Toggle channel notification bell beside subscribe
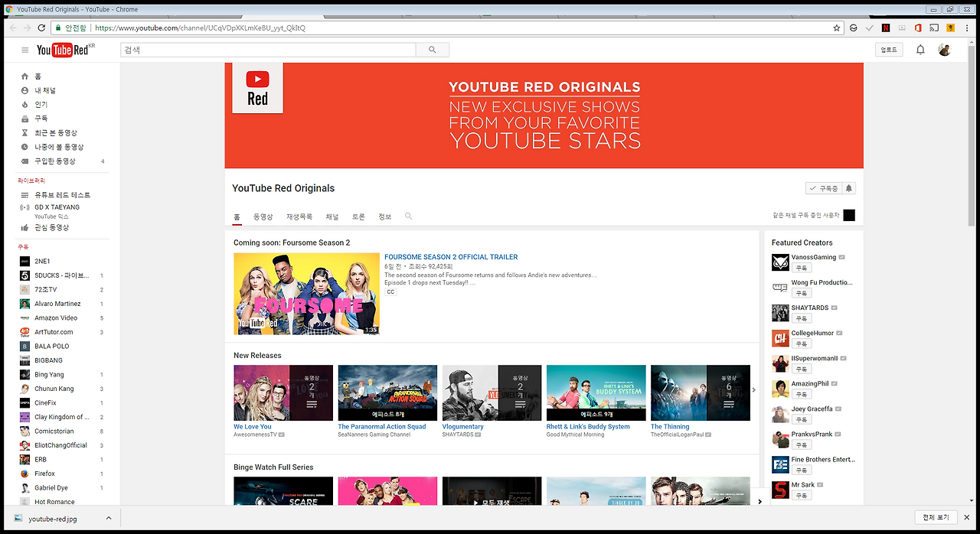Screen dimensions: 980x534 [848, 188]
